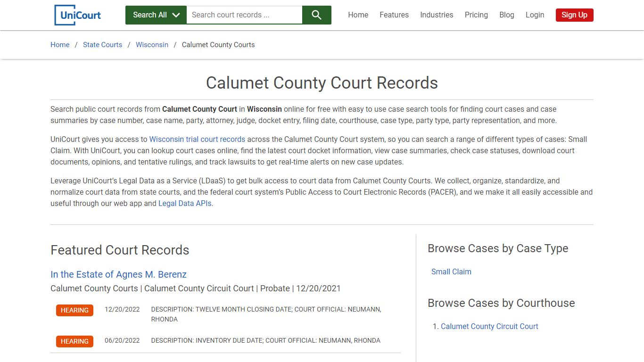This screenshot has width=644, height=362.
Task: Click the UniCourt logo
Action: pos(78,15)
